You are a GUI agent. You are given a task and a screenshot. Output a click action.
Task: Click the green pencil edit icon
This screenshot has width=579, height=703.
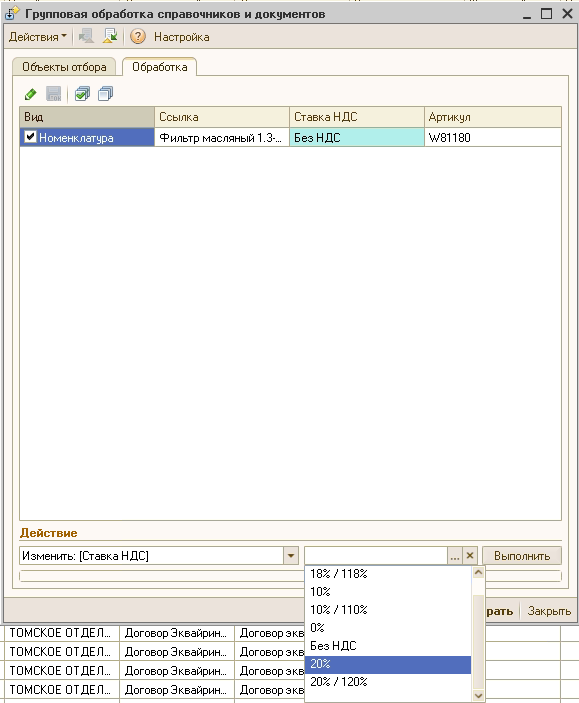(x=30, y=94)
